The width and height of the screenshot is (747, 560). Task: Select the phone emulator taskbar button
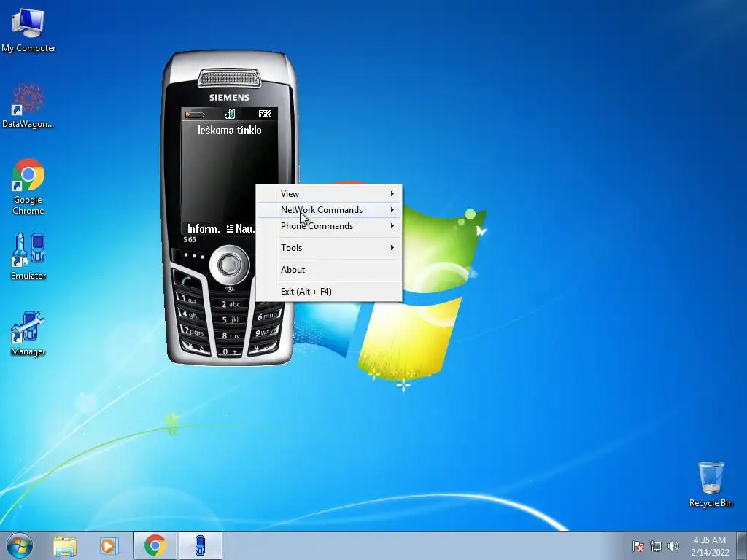200,546
